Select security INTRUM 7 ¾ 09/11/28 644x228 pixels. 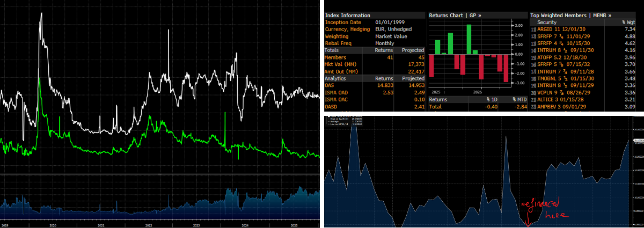[566, 71]
